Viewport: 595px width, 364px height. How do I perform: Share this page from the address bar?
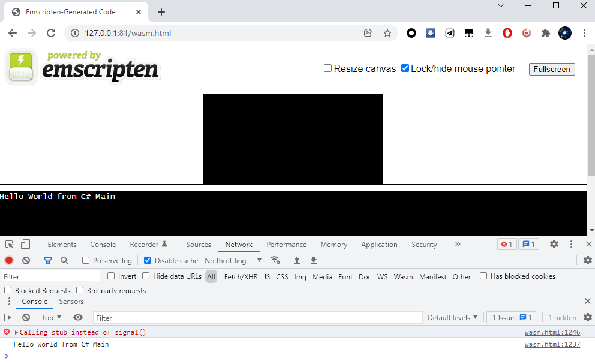(368, 33)
